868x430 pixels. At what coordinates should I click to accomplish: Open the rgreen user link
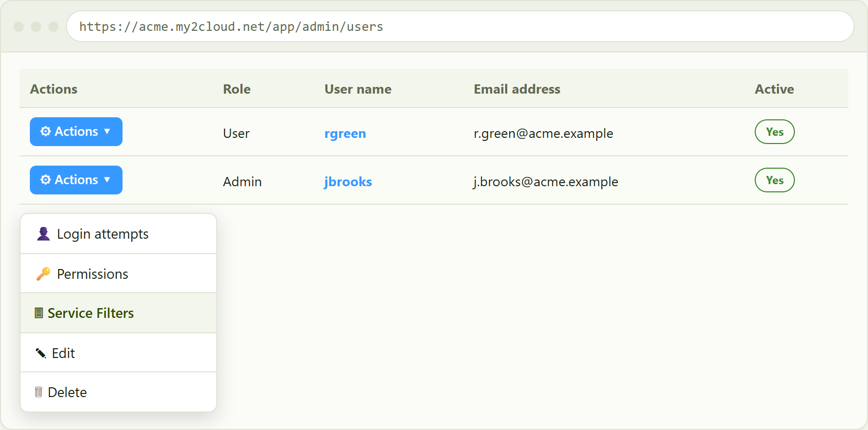point(345,134)
